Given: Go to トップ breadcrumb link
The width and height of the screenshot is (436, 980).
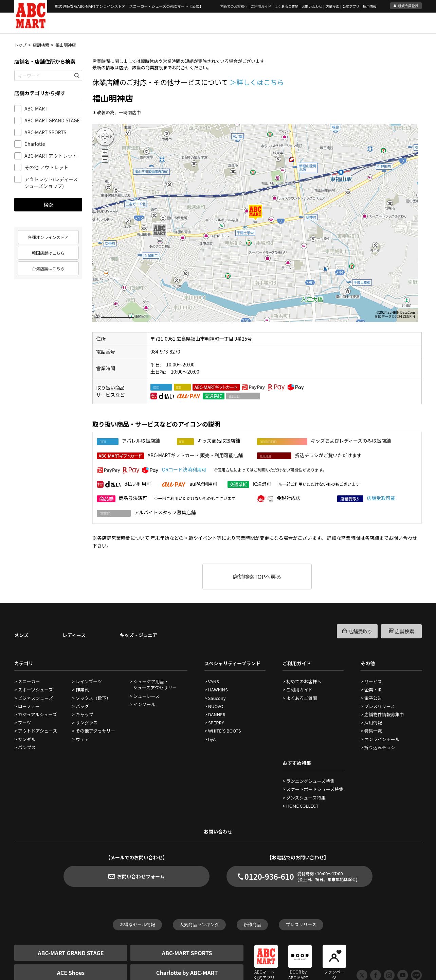Looking at the screenshot, I should [x=20, y=45].
